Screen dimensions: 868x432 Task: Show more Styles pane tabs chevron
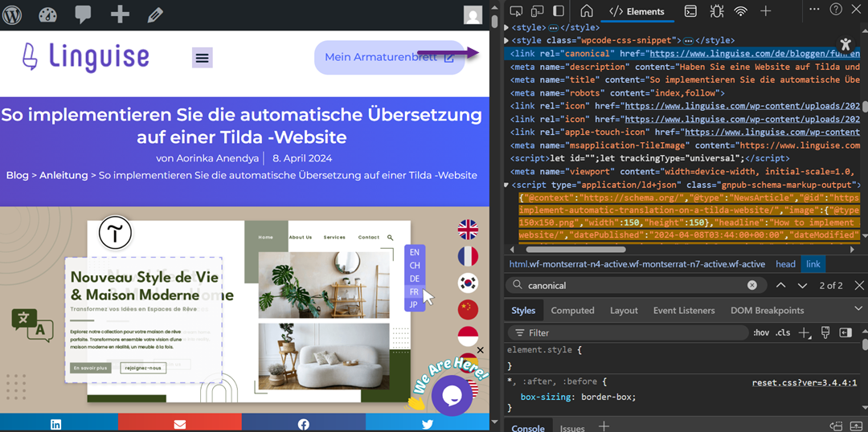(858, 308)
